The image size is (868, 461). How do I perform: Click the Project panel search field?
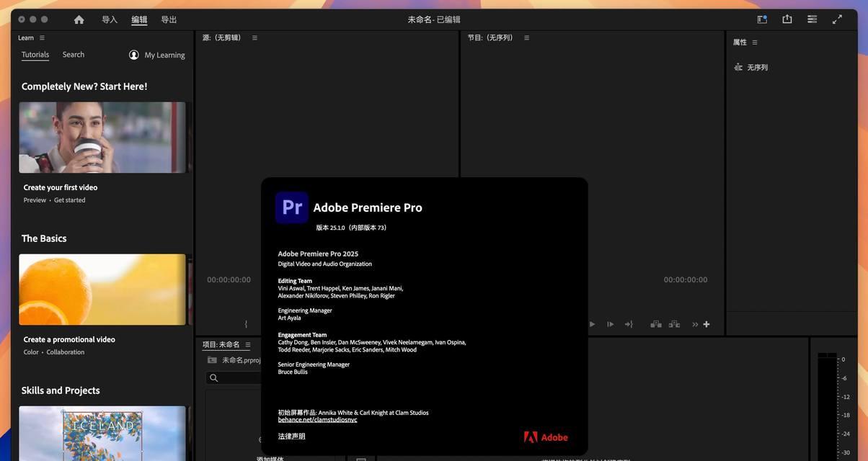(234, 377)
